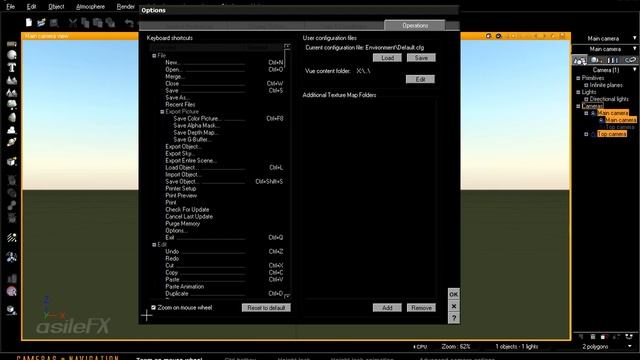Confirm Options dialog with OK button

454,294
